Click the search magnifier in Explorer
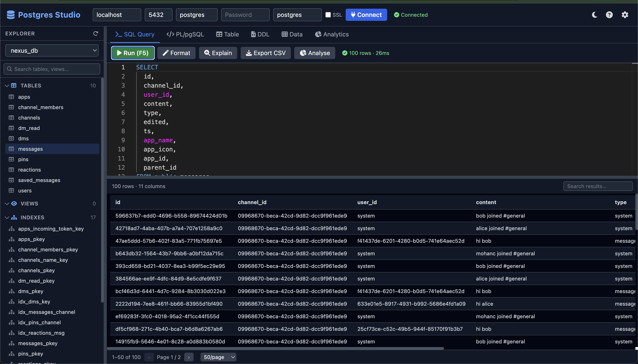This screenshot has height=364, width=638. [10, 69]
